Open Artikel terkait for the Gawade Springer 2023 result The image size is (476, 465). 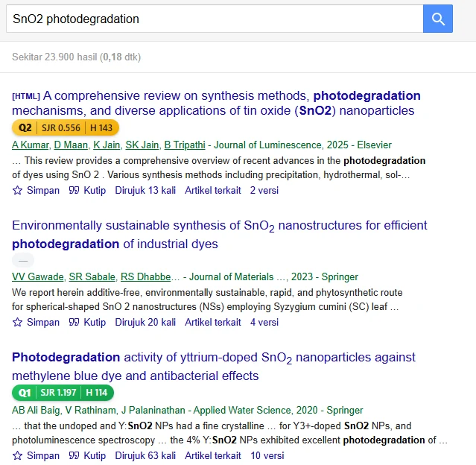(x=213, y=322)
